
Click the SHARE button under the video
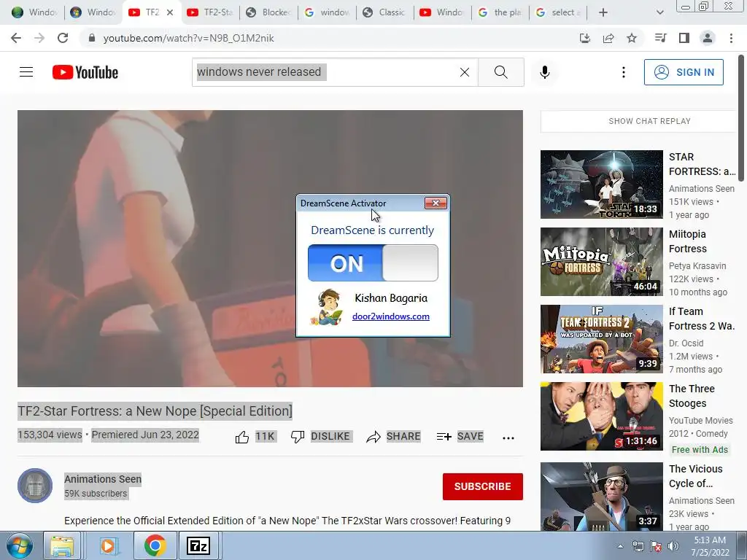[393, 436]
